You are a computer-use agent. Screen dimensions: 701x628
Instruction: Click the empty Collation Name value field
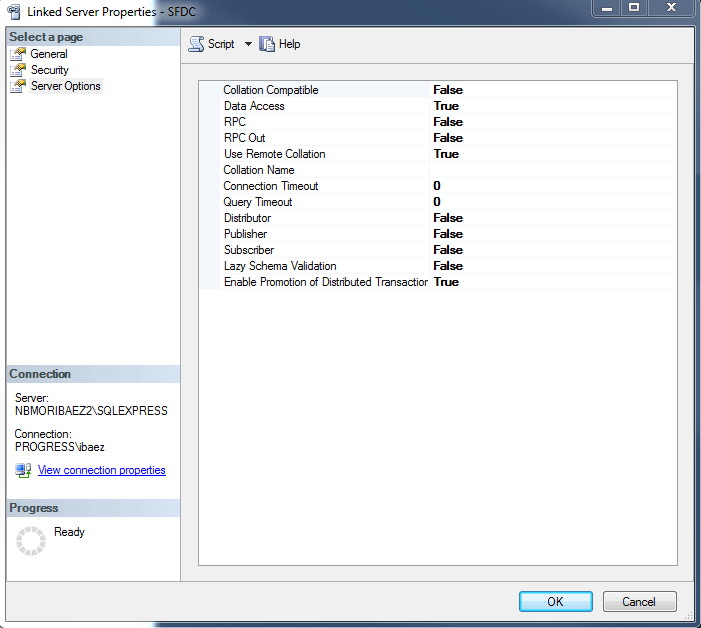tap(553, 170)
